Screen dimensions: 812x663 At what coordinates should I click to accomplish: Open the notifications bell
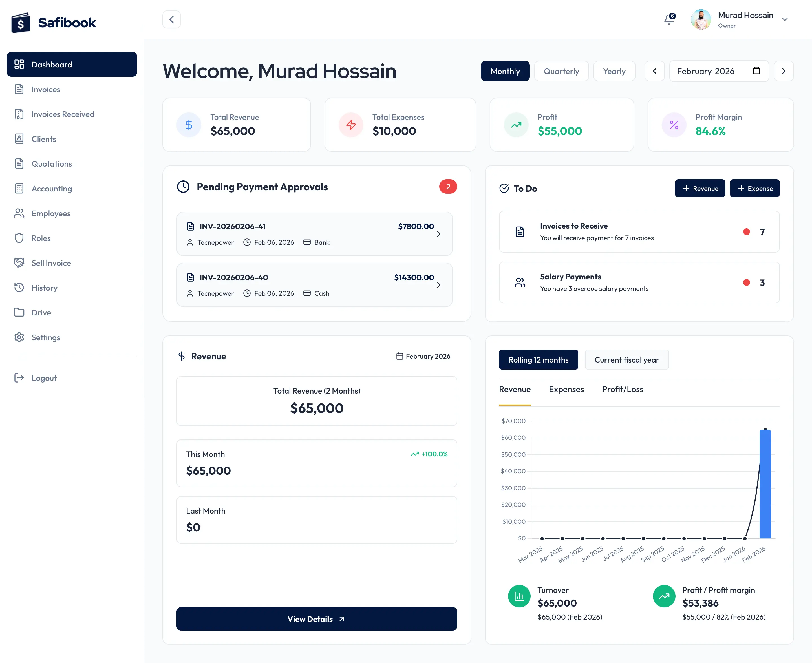point(668,19)
